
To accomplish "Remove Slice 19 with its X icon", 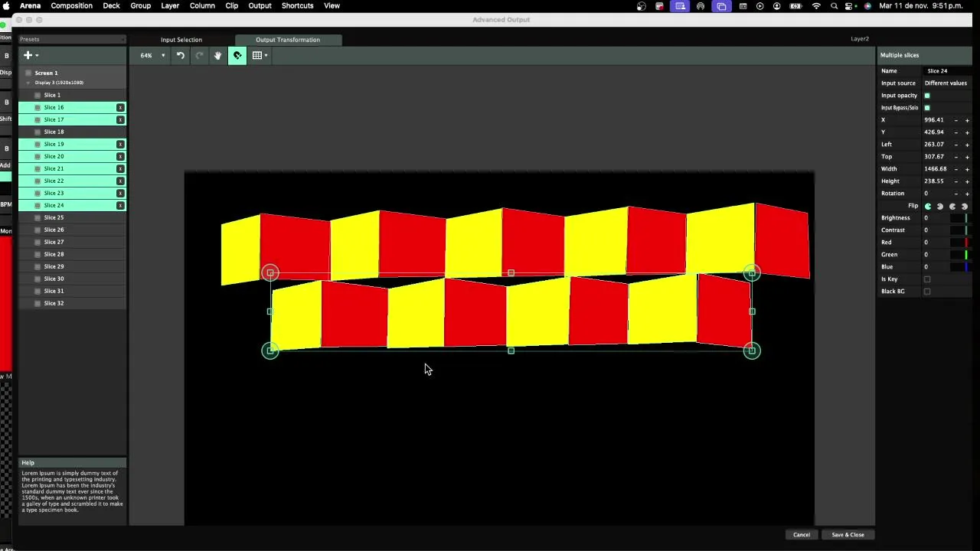I will click(120, 144).
